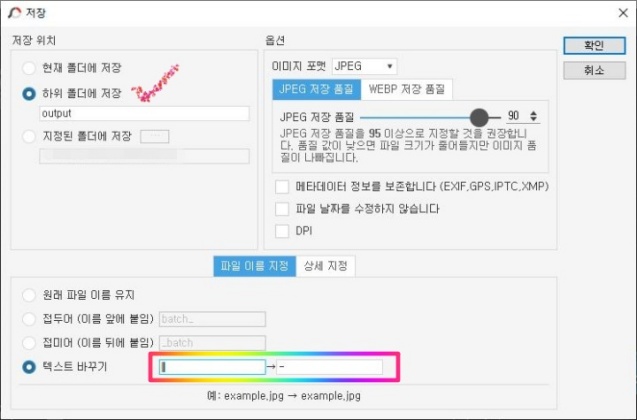Select 지정된 폴더에 저장 radio option
This screenshot has width=637, height=420.
click(x=29, y=136)
